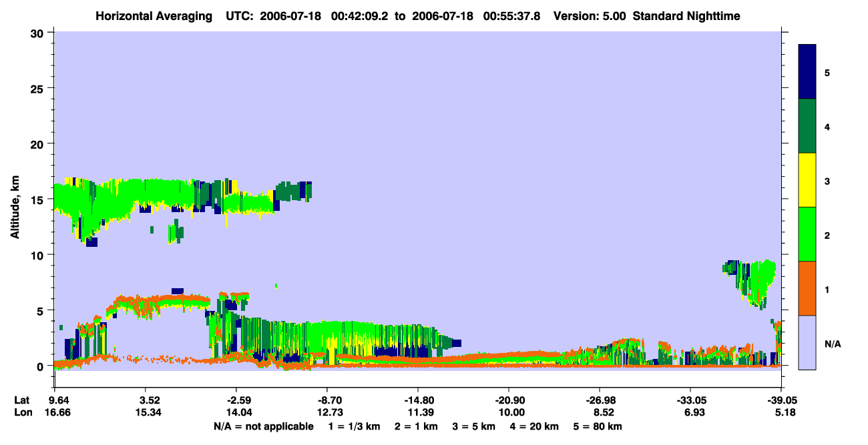Screen dimensions: 868x445
Task: Click longitude value 12.73
Action: click(331, 413)
